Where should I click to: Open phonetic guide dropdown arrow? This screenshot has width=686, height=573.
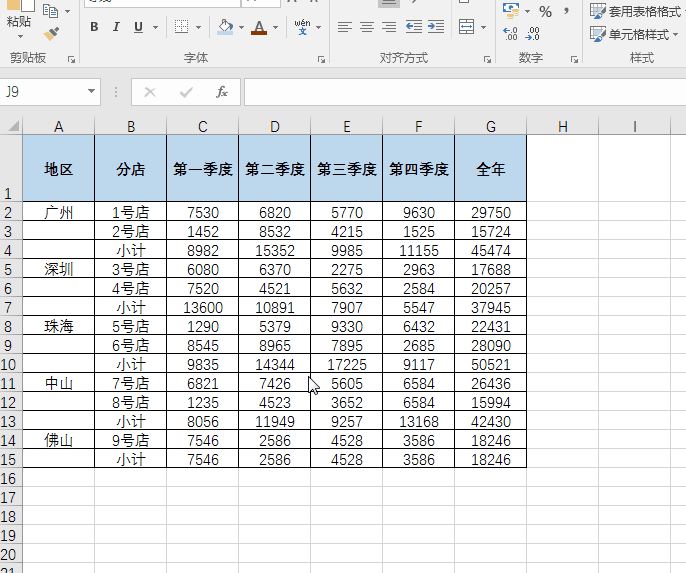(x=318, y=27)
